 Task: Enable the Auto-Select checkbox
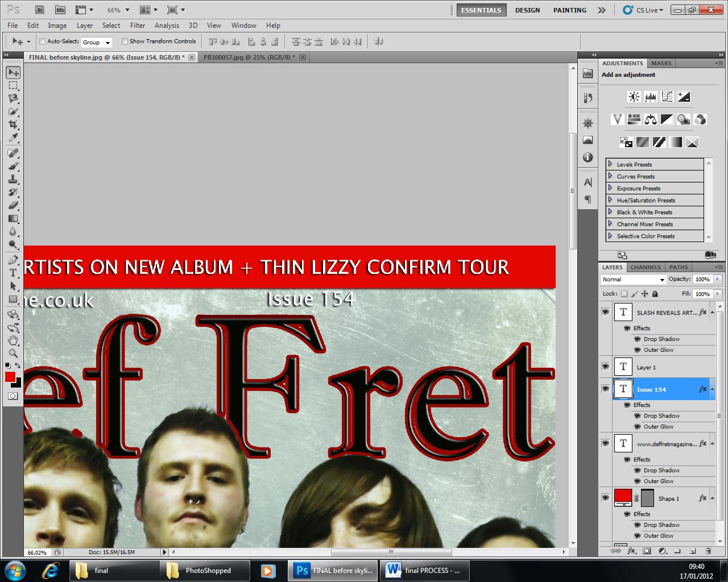43,41
